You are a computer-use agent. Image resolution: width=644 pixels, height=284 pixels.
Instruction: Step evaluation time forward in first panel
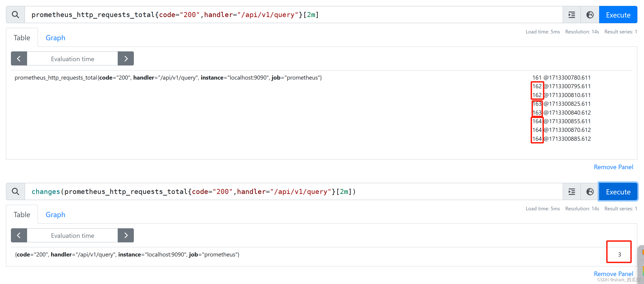click(126, 59)
